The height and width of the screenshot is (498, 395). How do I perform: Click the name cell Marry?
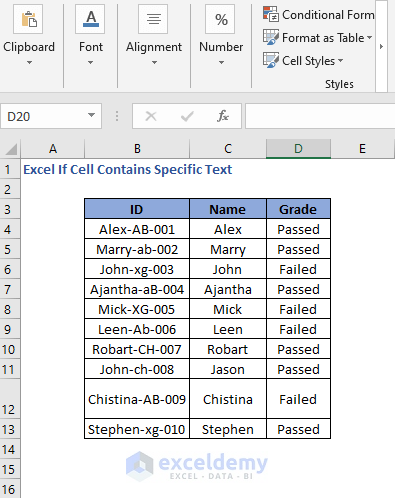[228, 249]
